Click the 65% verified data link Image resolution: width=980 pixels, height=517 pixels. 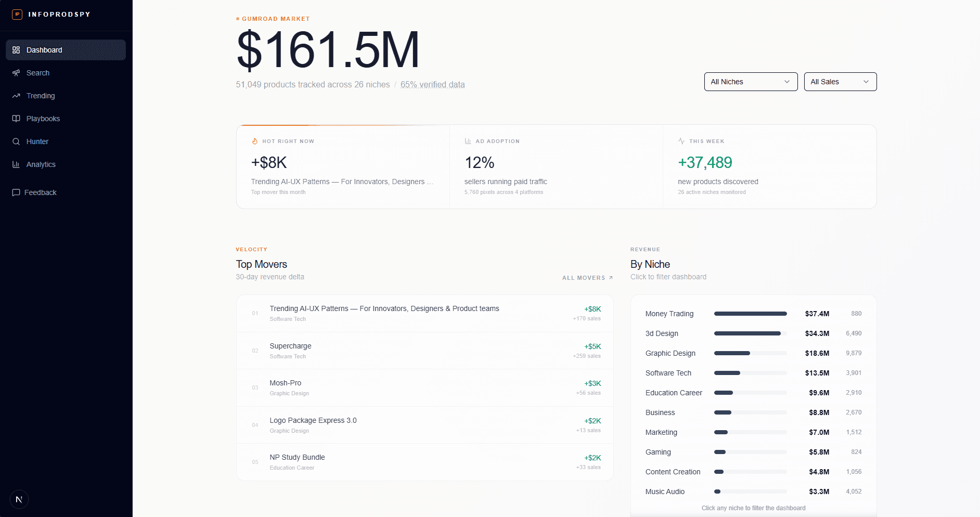coord(433,84)
